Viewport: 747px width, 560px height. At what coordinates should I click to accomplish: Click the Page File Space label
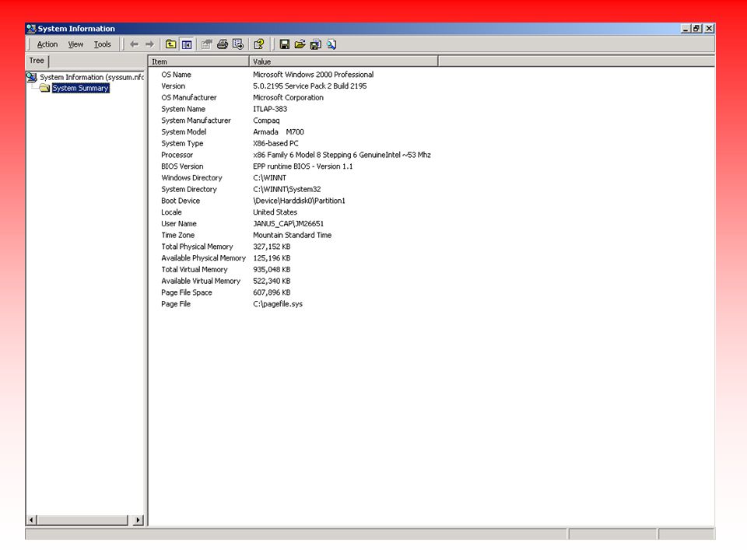tap(186, 292)
